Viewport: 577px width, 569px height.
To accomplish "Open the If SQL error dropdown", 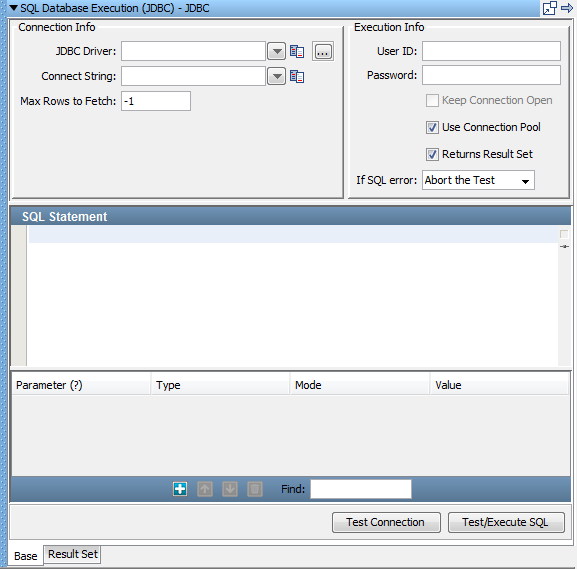I will [x=478, y=180].
